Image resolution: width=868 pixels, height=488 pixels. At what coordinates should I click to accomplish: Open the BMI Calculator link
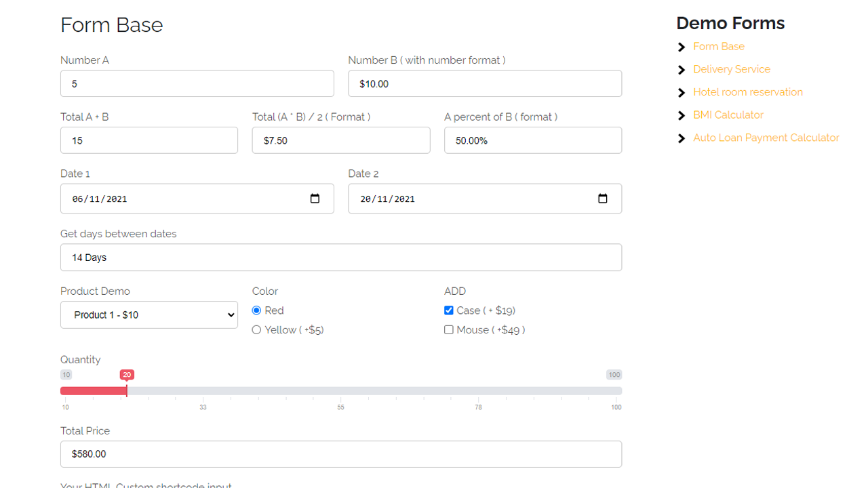coord(728,115)
